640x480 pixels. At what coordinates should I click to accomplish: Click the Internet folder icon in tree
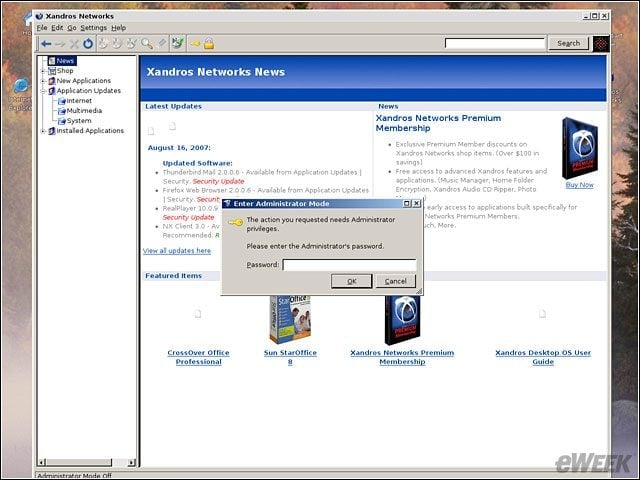(x=62, y=101)
